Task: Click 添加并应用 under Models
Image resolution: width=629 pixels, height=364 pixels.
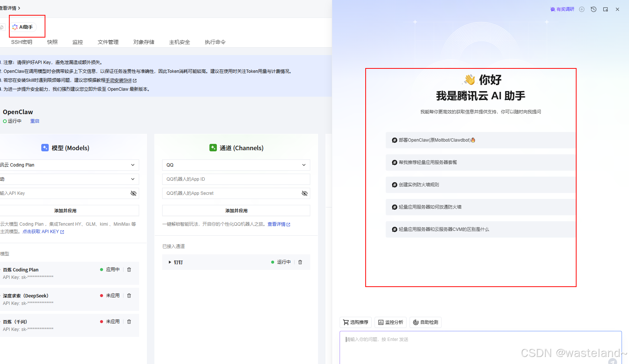Action: (70, 210)
